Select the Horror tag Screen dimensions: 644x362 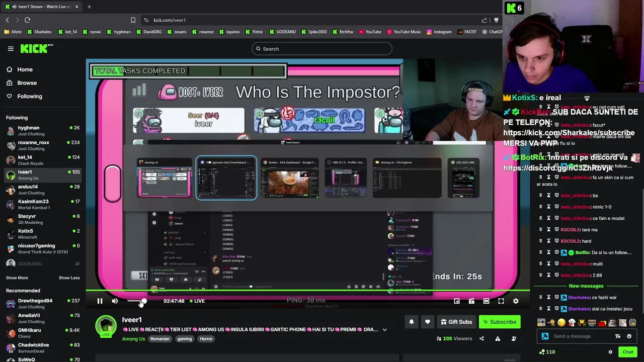coord(206,339)
